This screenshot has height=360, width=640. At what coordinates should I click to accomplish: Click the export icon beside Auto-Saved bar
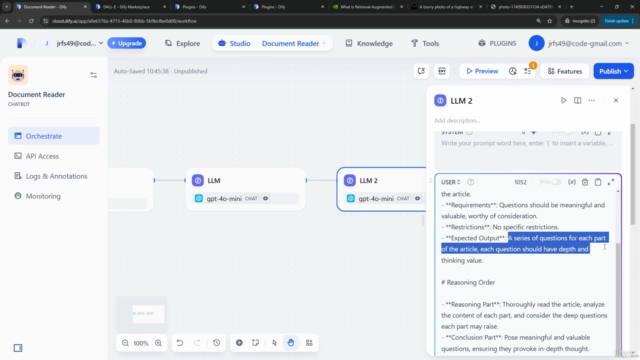(x=421, y=71)
